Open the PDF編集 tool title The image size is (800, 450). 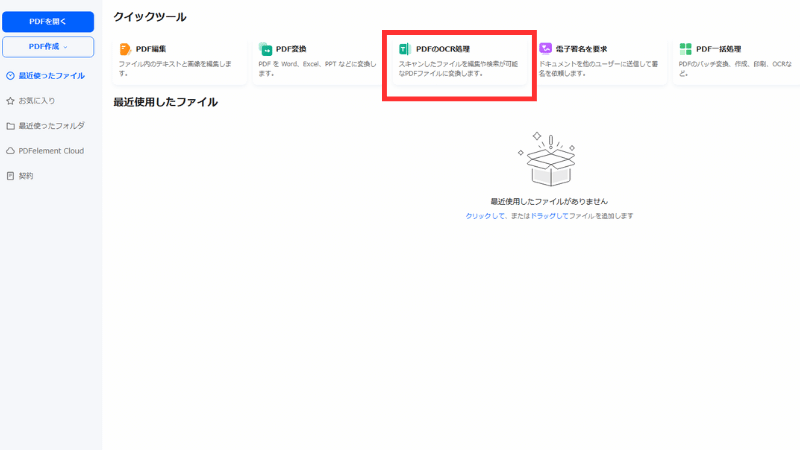pyautogui.click(x=151, y=49)
